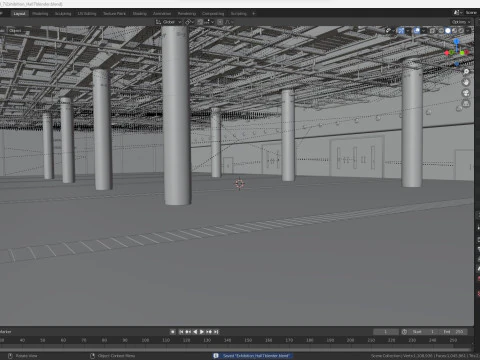Toggle auto keying record button
The width and height of the screenshot is (480, 360).
click(173, 332)
